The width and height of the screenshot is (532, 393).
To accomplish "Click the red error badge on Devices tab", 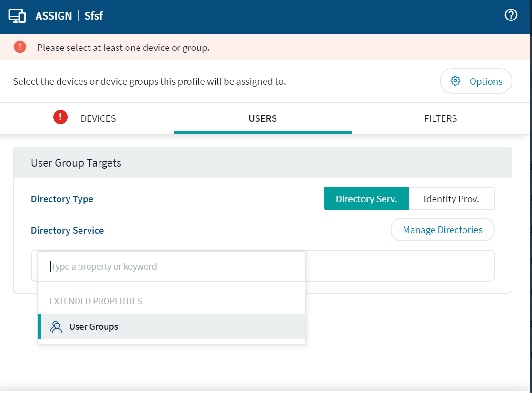I will (x=60, y=117).
